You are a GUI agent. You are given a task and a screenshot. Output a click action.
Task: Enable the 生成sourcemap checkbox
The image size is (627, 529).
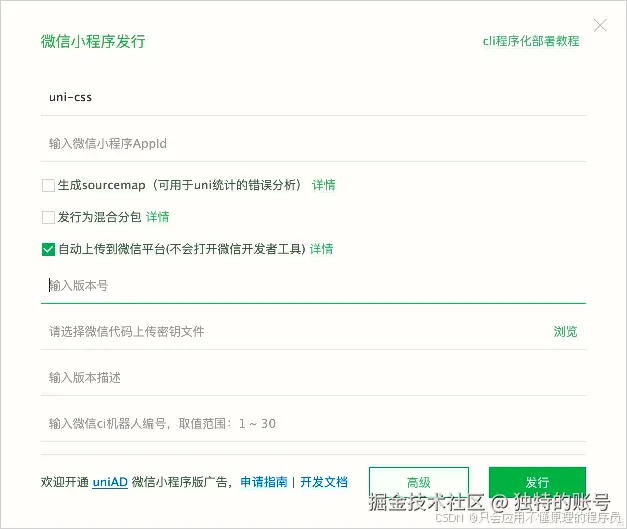(48, 185)
